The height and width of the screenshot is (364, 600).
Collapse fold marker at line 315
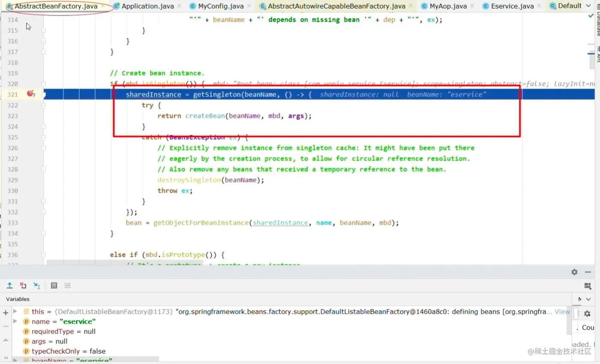coord(43,30)
